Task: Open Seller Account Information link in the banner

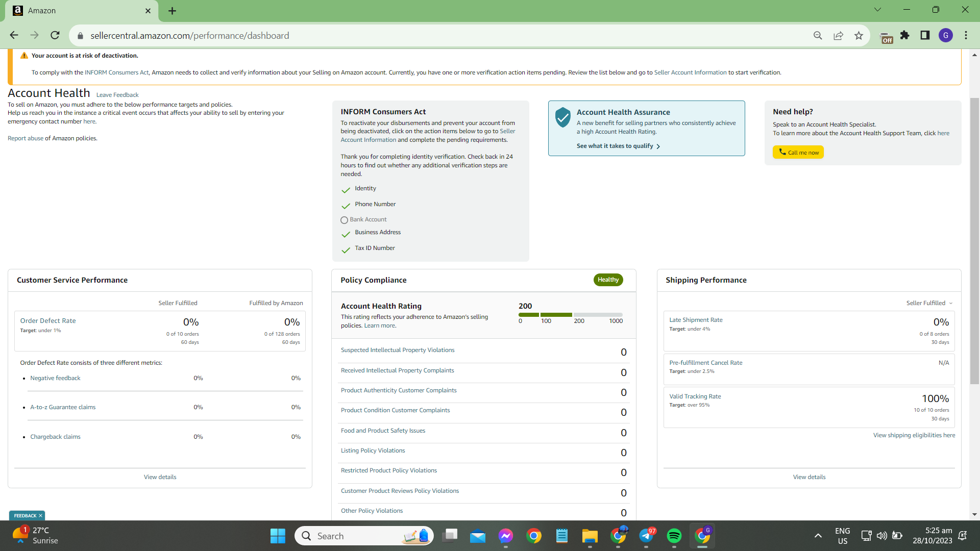Action: pyautogui.click(x=690, y=72)
